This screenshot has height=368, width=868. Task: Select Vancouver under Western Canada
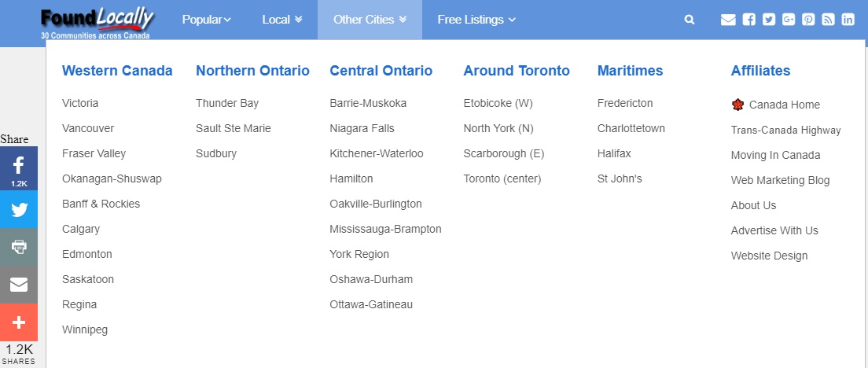pyautogui.click(x=88, y=128)
